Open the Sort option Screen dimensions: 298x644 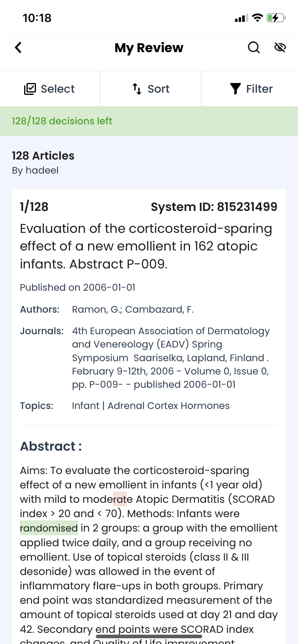150,89
